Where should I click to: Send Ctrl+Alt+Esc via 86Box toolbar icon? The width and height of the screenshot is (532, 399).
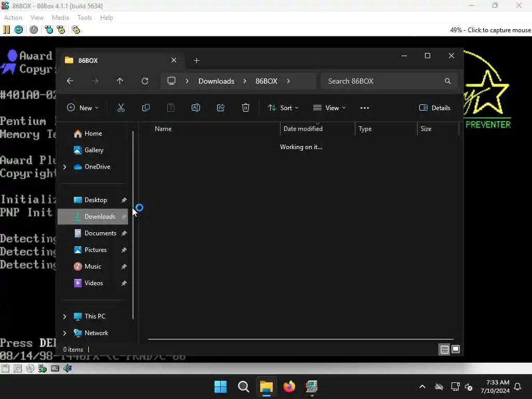click(x=61, y=30)
